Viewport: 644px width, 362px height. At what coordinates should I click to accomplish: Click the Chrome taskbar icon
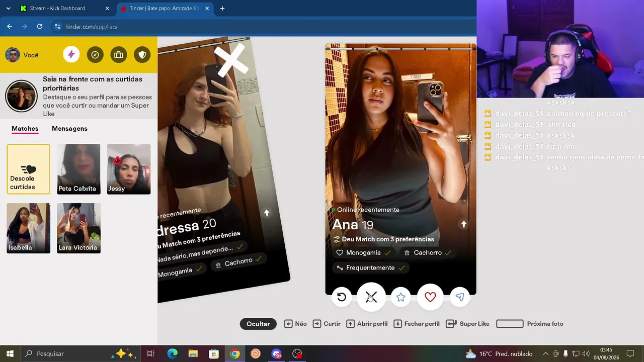[234, 353]
